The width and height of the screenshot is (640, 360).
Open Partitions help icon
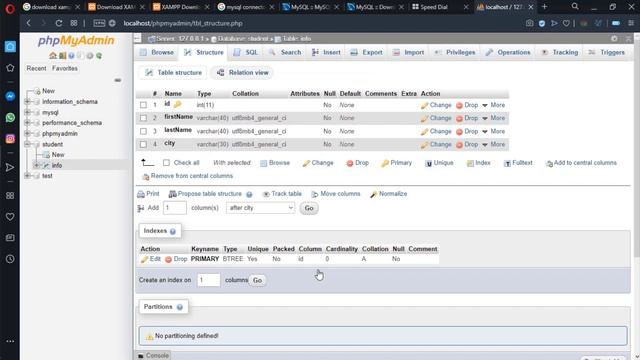point(180,307)
